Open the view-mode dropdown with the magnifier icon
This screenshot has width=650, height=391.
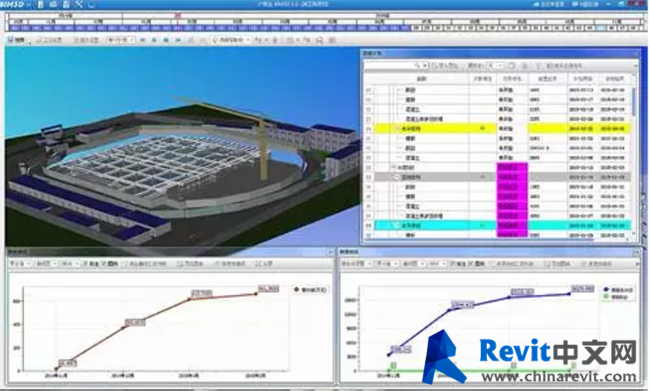[x=230, y=40]
